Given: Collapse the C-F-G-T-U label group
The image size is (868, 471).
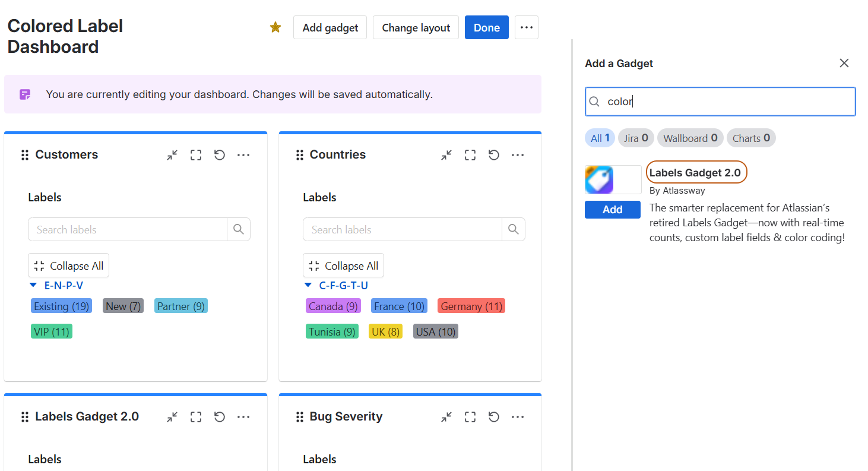Looking at the screenshot, I should [308, 286].
